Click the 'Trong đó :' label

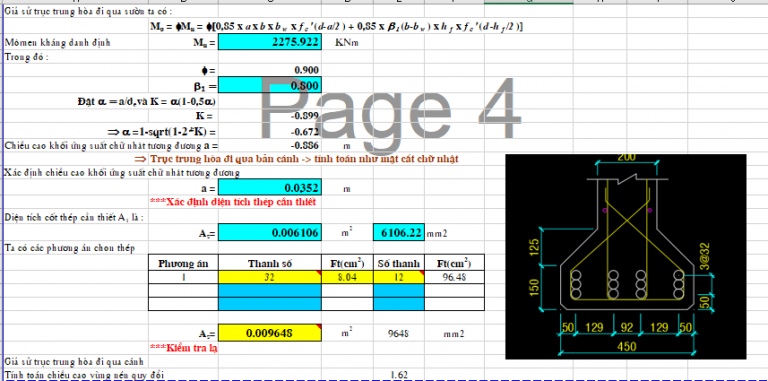(x=26, y=56)
